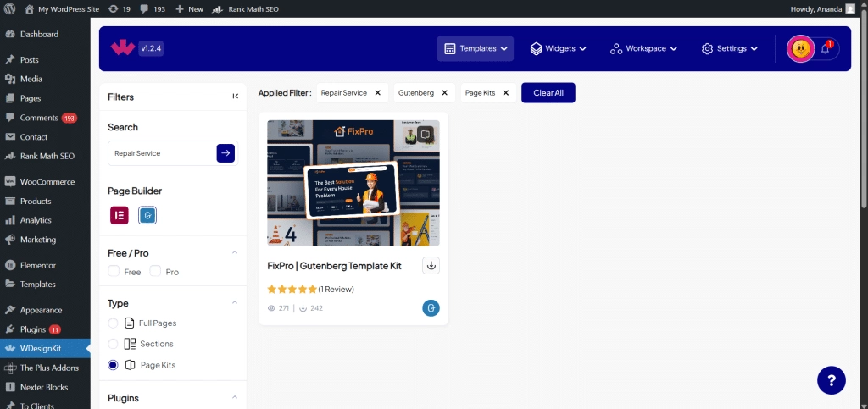Remove the Page Kits applied filter

click(505, 93)
